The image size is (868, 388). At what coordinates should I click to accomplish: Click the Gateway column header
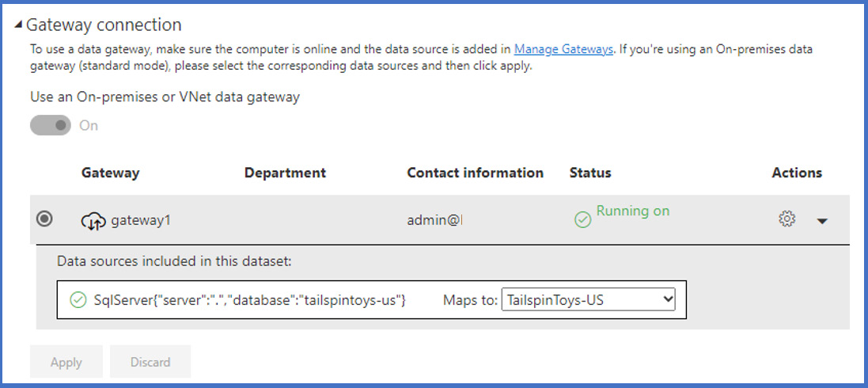point(110,173)
